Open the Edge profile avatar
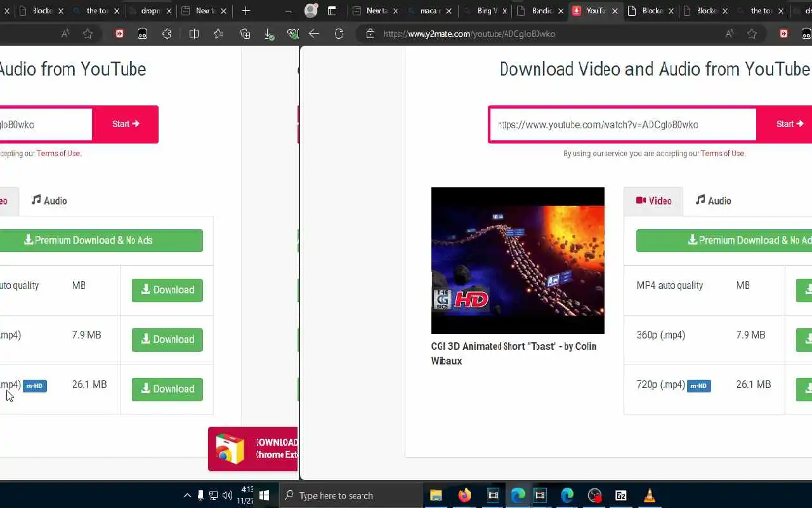The height and width of the screenshot is (508, 812). click(311, 11)
